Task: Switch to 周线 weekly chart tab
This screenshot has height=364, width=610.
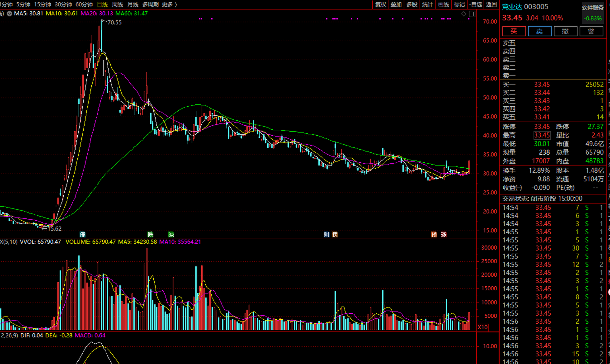Action: pyautogui.click(x=117, y=4)
